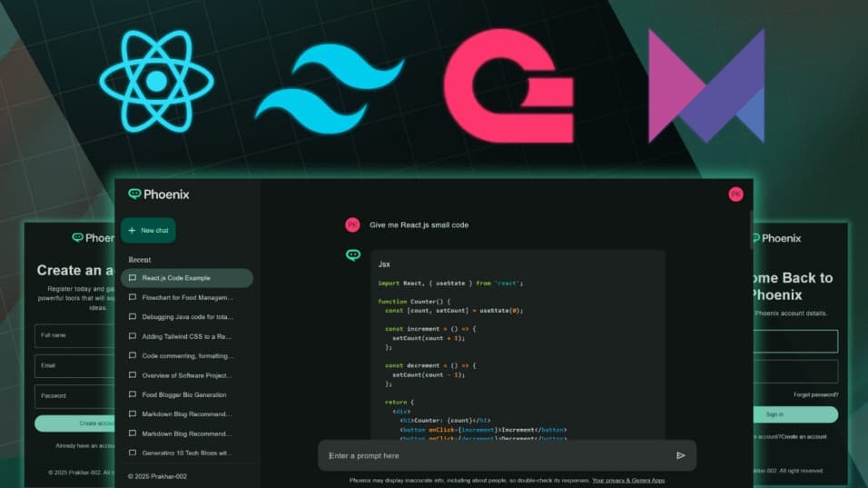Click Phoenix logo in login window

777,238
